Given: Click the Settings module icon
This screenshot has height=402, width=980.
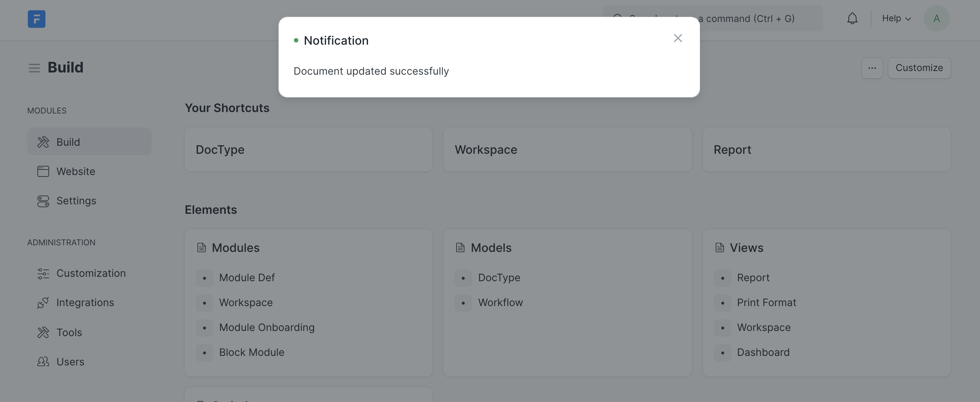Looking at the screenshot, I should [x=43, y=201].
